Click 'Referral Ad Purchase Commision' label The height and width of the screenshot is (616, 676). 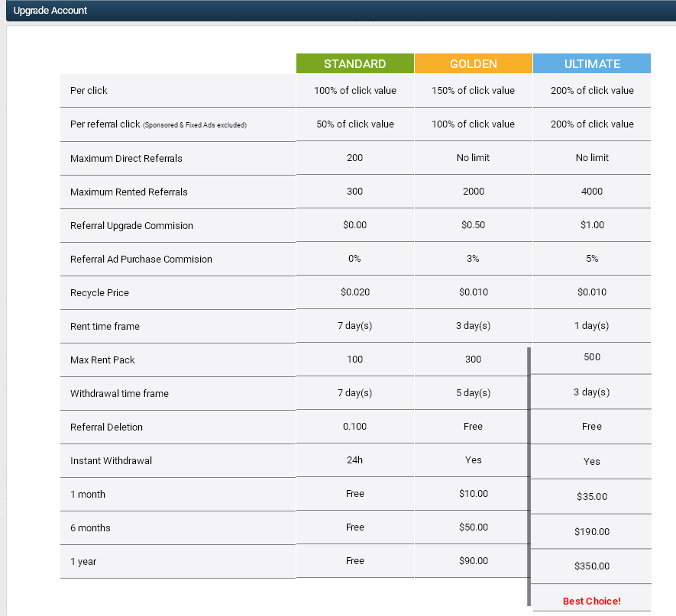(141, 260)
